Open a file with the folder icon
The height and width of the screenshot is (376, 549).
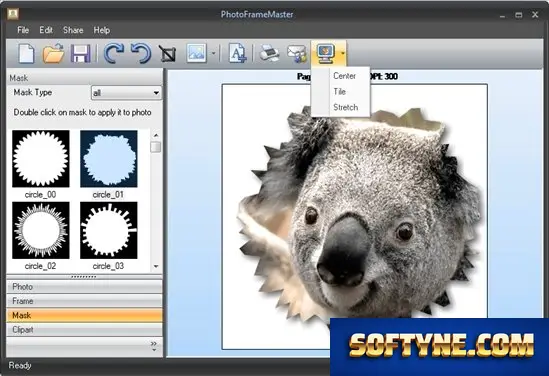pyautogui.click(x=53, y=54)
